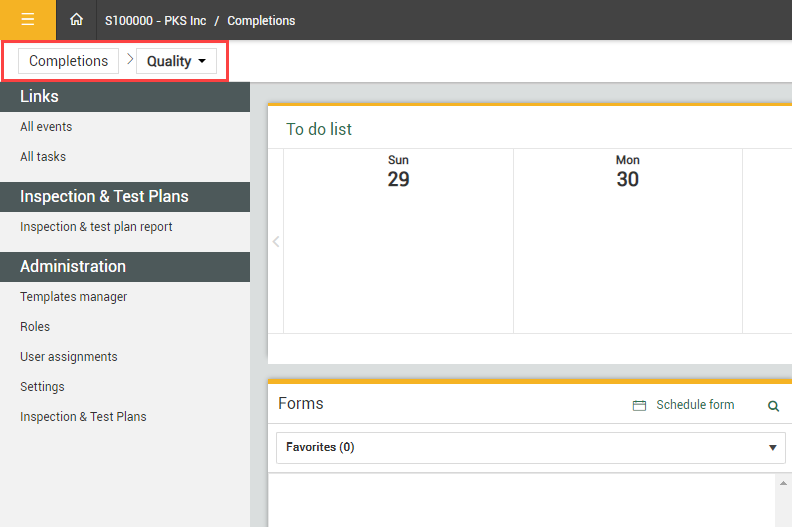This screenshot has height=527, width=792.
Task: Click the Links section header
Action: coord(125,97)
